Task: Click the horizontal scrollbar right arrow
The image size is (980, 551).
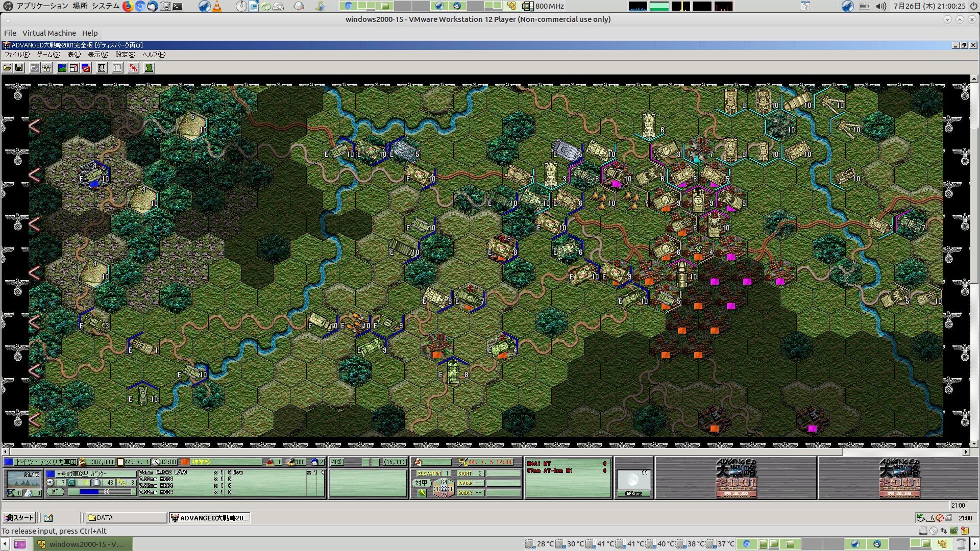Action: pyautogui.click(x=966, y=452)
